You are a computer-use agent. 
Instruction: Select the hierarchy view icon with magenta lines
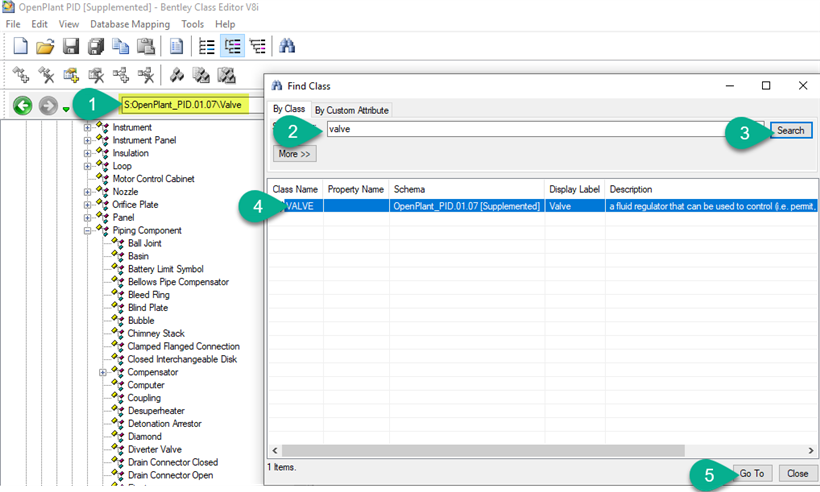(x=257, y=47)
